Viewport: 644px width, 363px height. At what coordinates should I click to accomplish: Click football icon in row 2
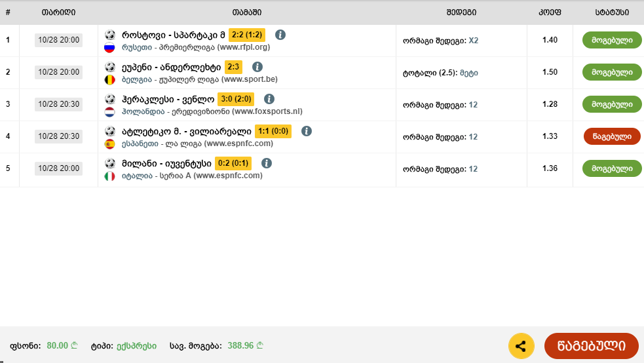point(109,67)
